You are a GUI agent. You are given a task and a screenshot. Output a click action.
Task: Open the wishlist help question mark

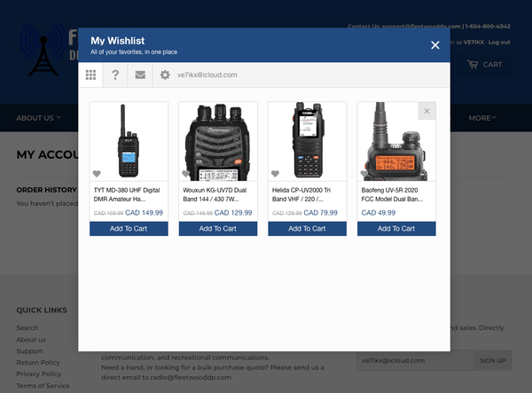(x=115, y=75)
